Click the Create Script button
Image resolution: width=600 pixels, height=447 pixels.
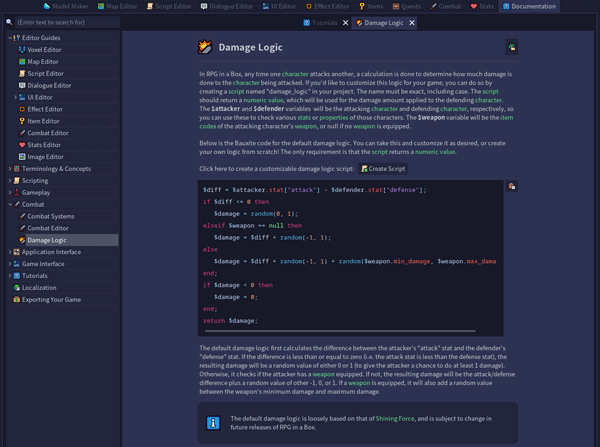pos(383,169)
